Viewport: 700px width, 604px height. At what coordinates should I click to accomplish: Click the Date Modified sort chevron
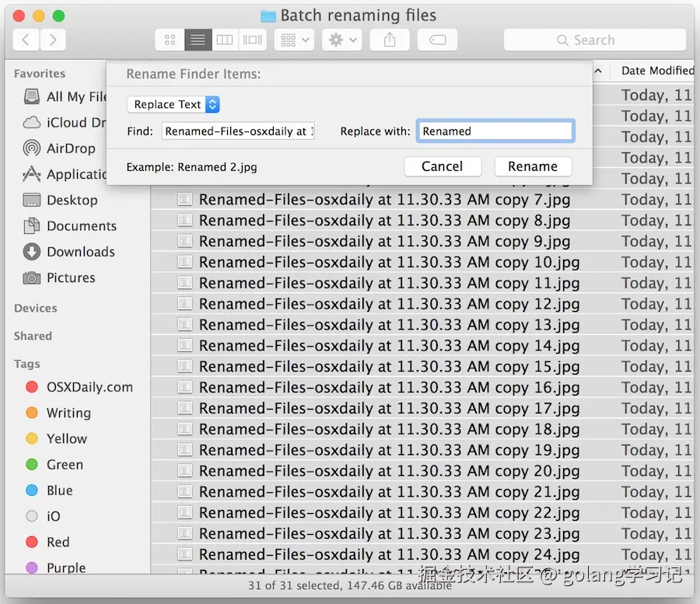598,70
